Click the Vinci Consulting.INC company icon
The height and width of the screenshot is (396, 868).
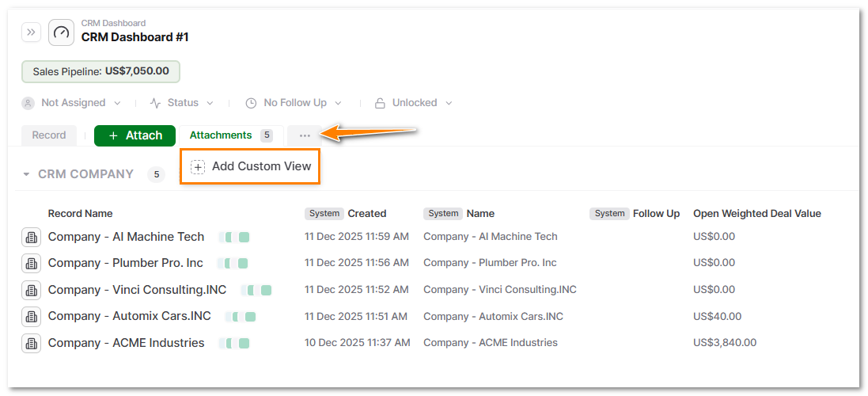(x=31, y=290)
